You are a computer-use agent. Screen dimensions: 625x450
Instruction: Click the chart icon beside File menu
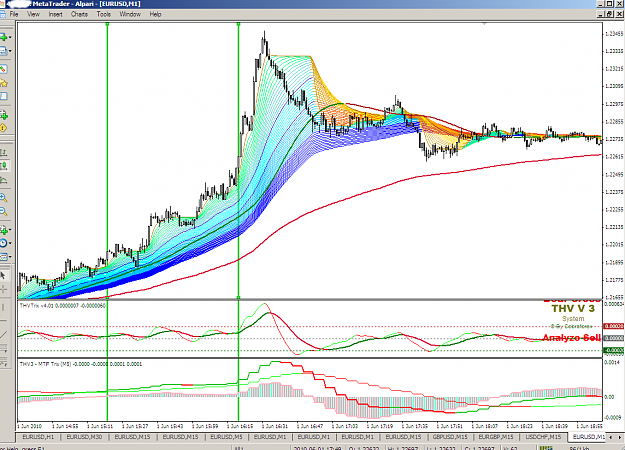(3, 14)
